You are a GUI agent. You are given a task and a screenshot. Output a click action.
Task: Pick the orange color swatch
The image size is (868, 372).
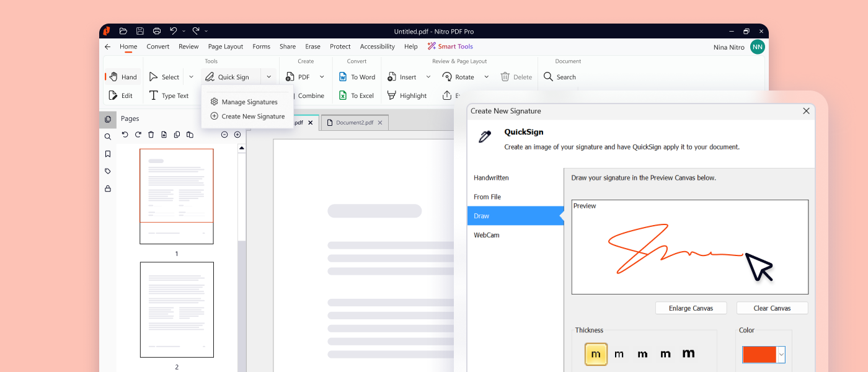coord(759,355)
